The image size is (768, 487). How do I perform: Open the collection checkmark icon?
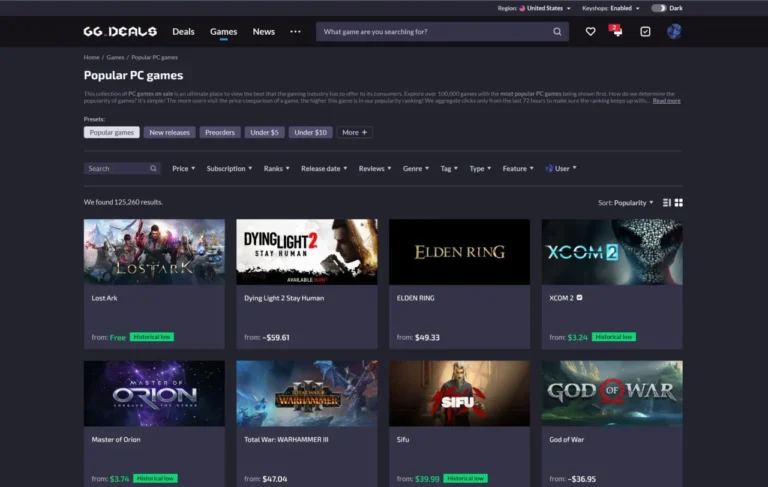[x=645, y=31]
